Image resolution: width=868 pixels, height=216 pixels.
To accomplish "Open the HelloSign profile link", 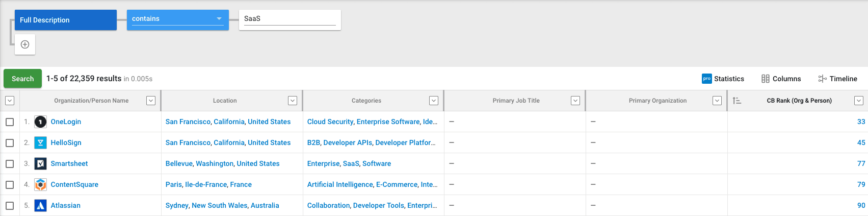I will coord(66,142).
